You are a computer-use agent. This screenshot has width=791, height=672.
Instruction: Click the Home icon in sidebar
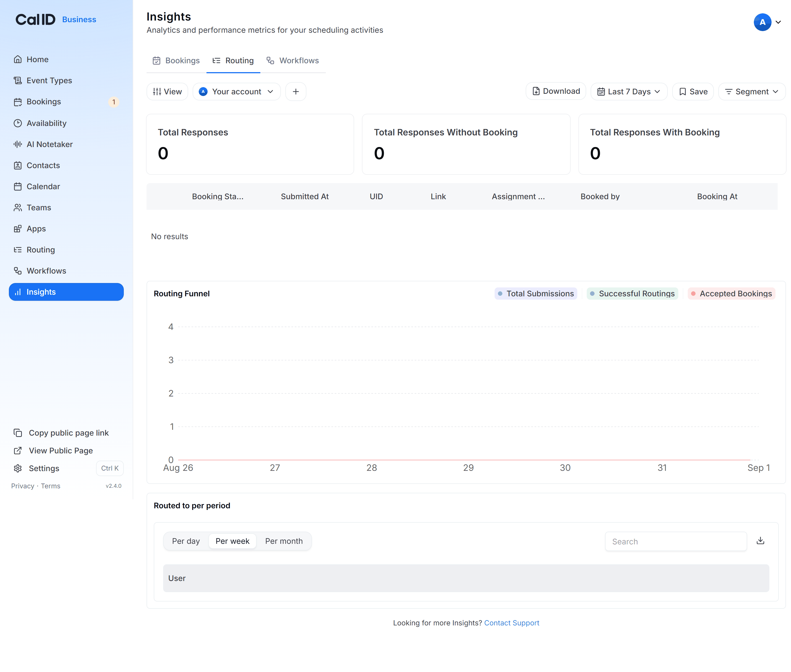click(x=17, y=59)
